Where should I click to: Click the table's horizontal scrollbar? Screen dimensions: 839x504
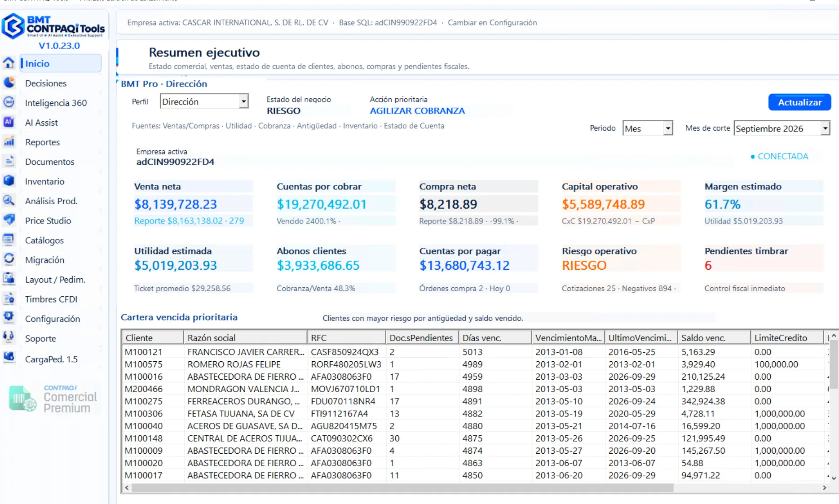402,488
